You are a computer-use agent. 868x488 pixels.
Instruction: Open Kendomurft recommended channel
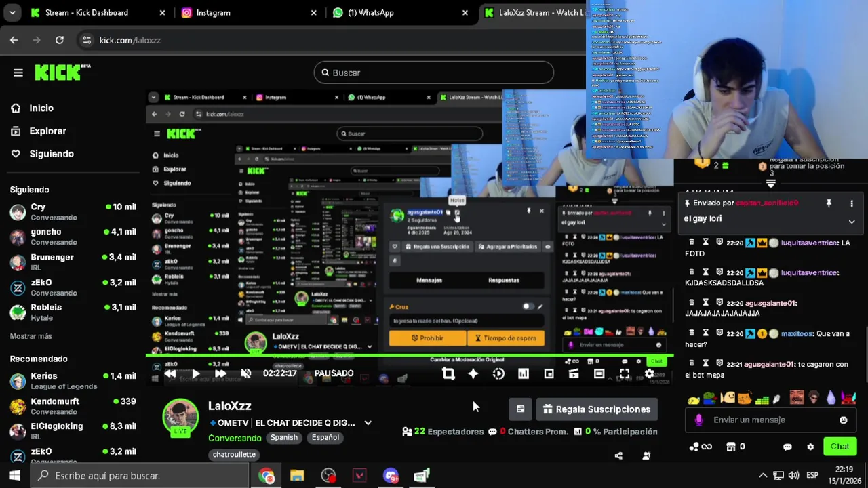pyautogui.click(x=73, y=405)
